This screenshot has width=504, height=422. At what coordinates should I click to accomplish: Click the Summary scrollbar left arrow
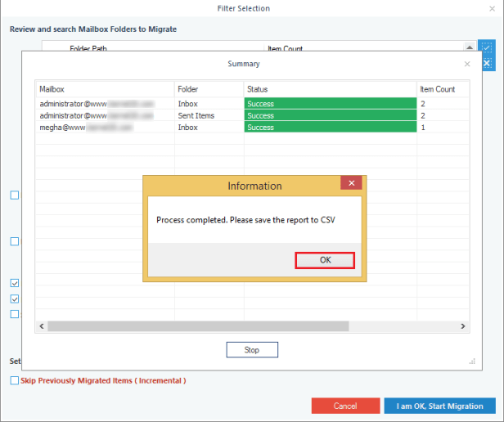[x=42, y=326]
